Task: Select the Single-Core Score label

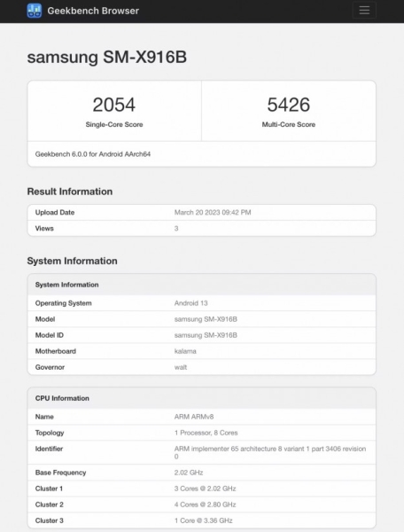Action: [114, 124]
